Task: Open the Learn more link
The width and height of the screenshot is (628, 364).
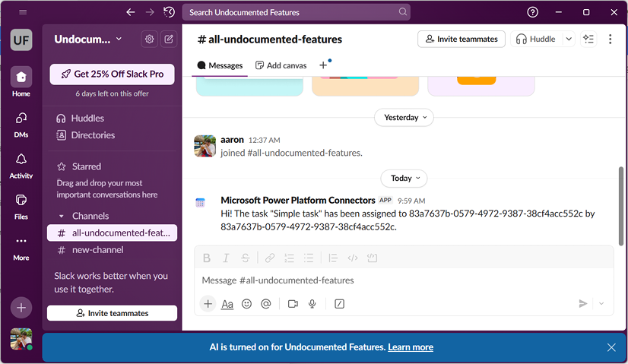Action: point(411,347)
